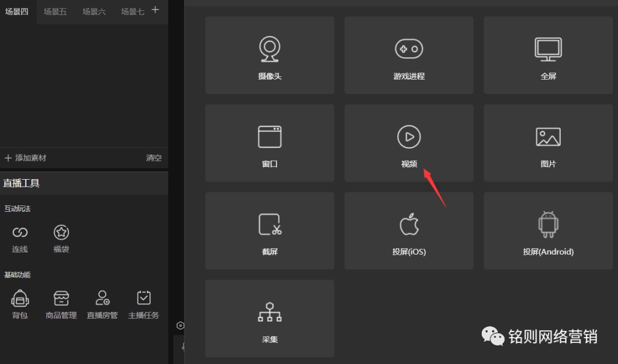Viewport: 618px width, 364px height.
Task: Add a 视频 video source
Action: pyautogui.click(x=409, y=143)
